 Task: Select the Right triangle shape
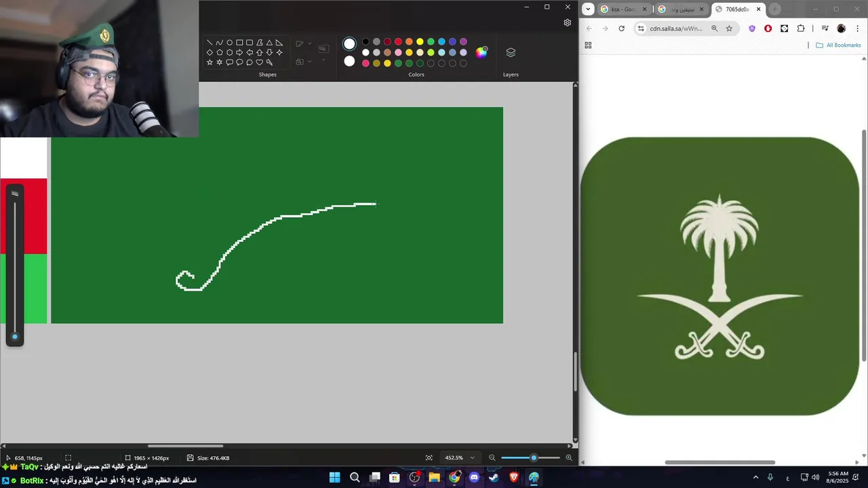coord(279,42)
